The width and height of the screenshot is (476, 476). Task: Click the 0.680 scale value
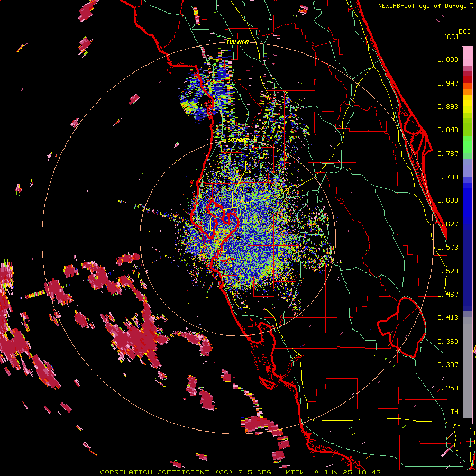[x=448, y=200]
